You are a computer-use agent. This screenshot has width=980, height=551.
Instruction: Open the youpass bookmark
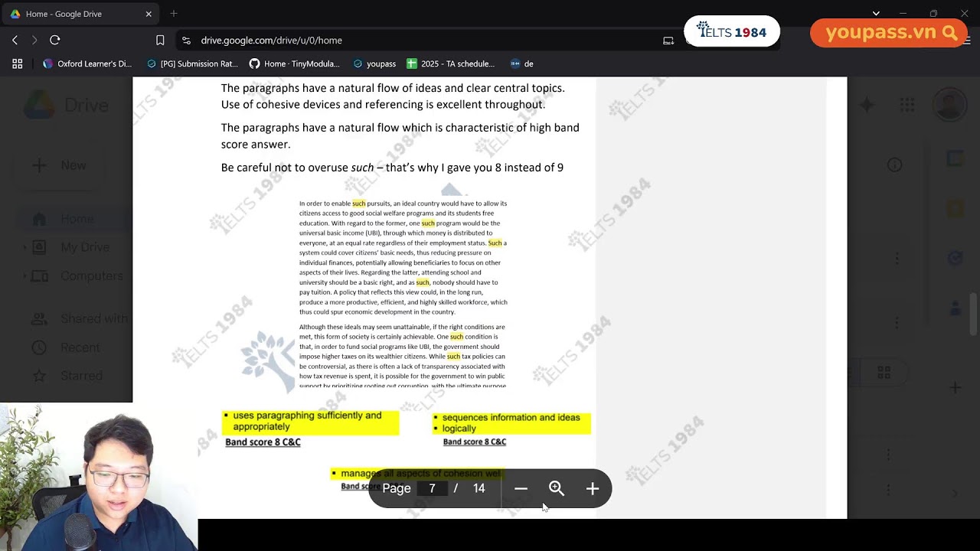pyautogui.click(x=374, y=64)
